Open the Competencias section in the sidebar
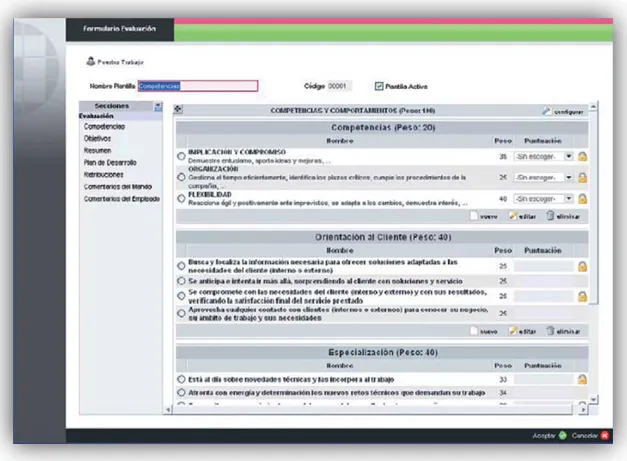627x461 pixels. 104,126
